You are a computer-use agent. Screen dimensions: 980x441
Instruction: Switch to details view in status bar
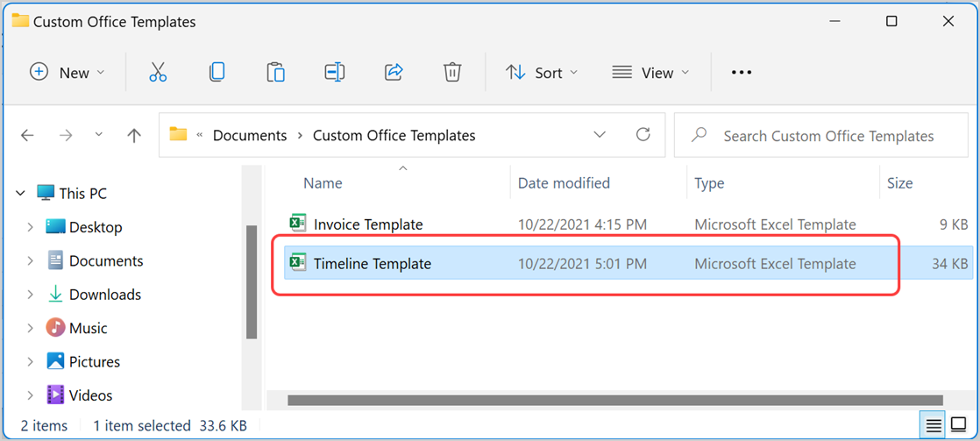pos(934,426)
